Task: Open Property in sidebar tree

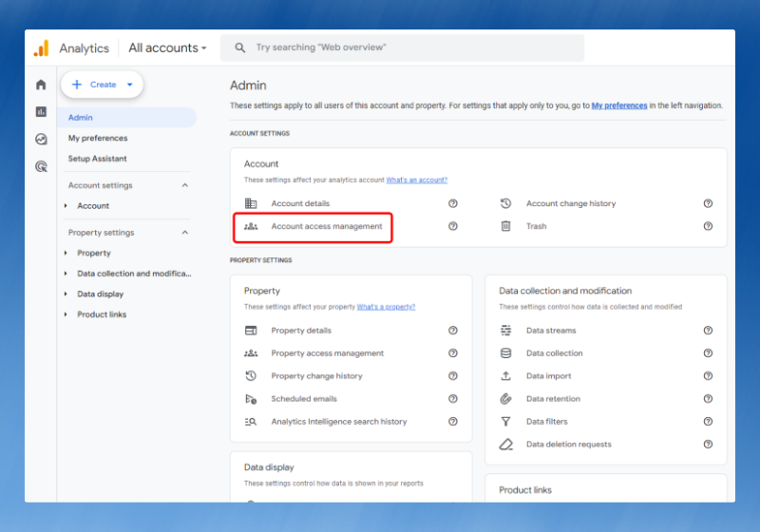Action: pyautogui.click(x=94, y=253)
